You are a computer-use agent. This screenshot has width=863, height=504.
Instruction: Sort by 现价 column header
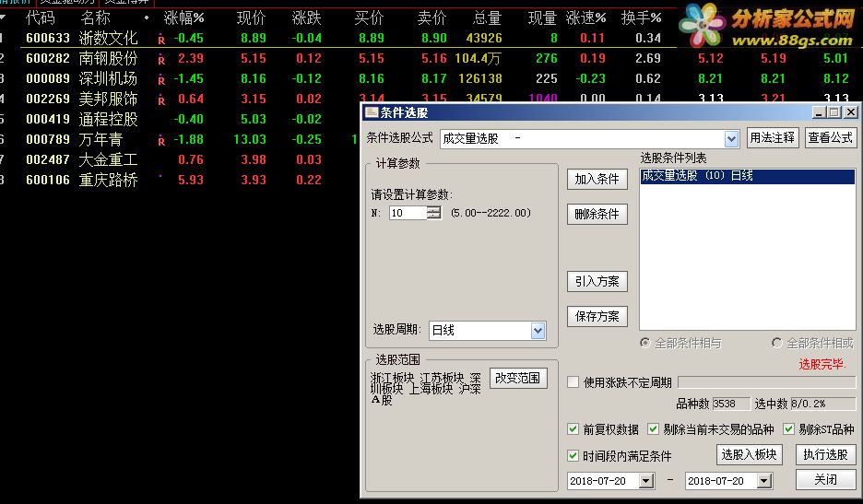pyautogui.click(x=251, y=18)
